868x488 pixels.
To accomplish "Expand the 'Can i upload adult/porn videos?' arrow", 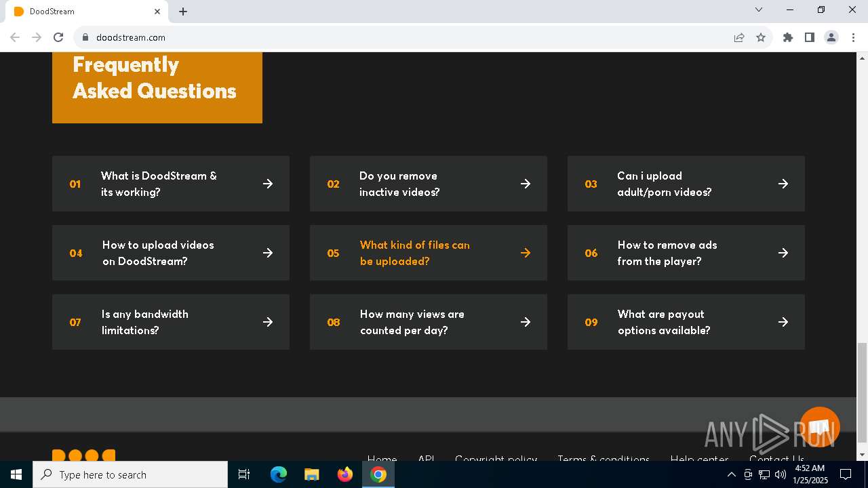I will tap(783, 184).
